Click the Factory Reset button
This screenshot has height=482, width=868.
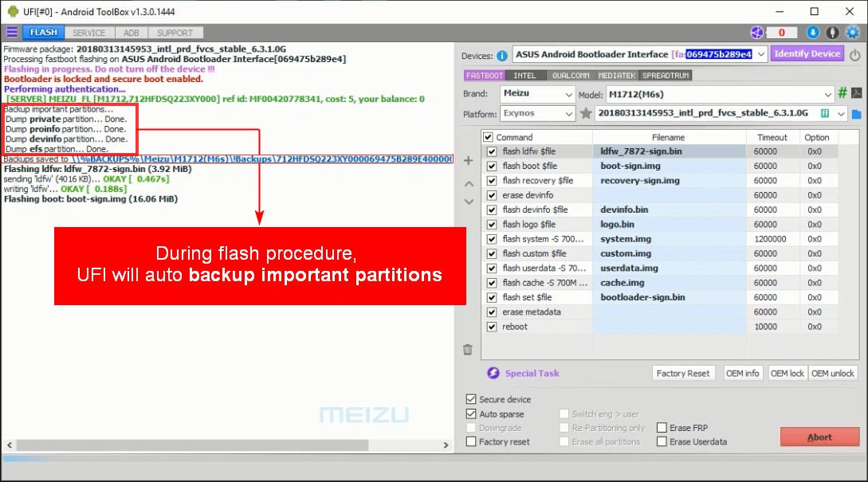pos(683,374)
